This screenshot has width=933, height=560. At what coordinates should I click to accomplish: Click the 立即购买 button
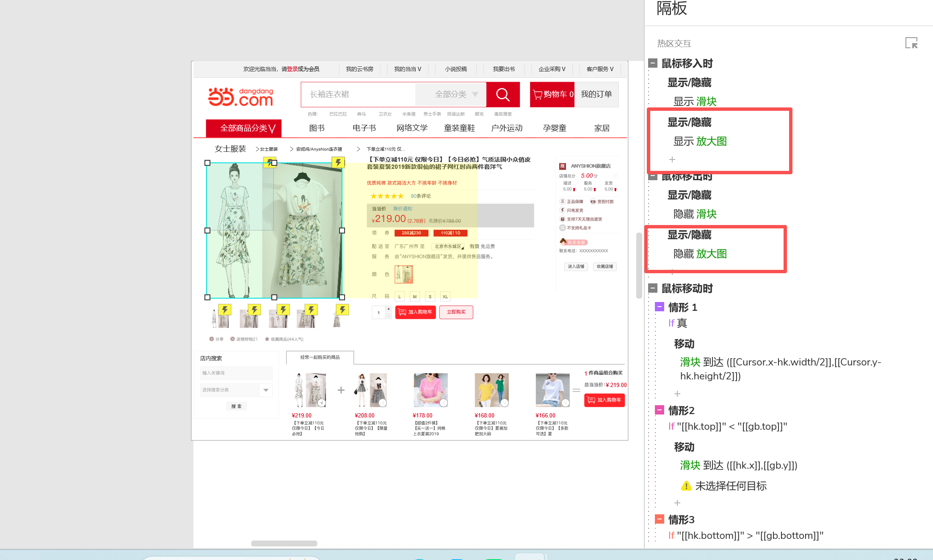[456, 312]
